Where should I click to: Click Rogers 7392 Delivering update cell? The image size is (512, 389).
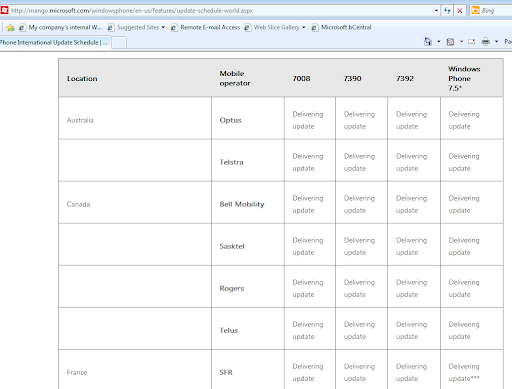414,286
